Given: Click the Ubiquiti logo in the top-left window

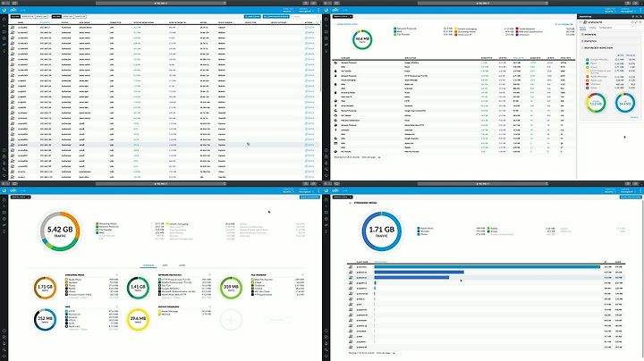Looking at the screenshot, I should [4, 10].
